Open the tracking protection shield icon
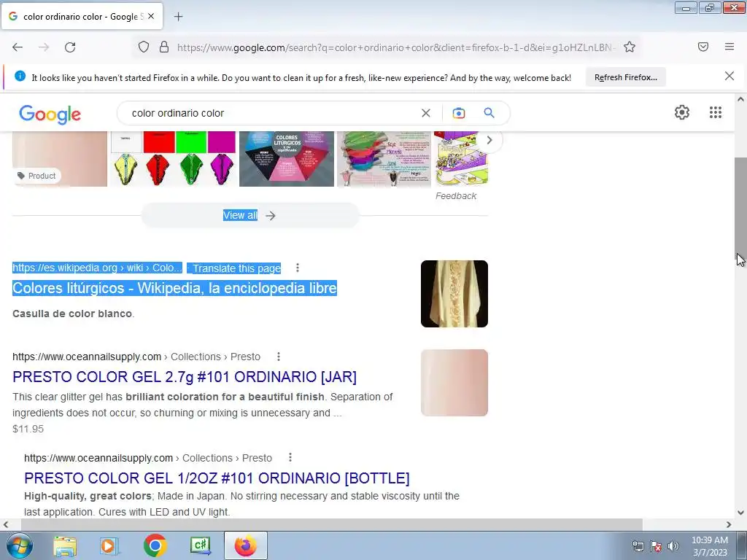This screenshot has width=747, height=560. point(144,47)
